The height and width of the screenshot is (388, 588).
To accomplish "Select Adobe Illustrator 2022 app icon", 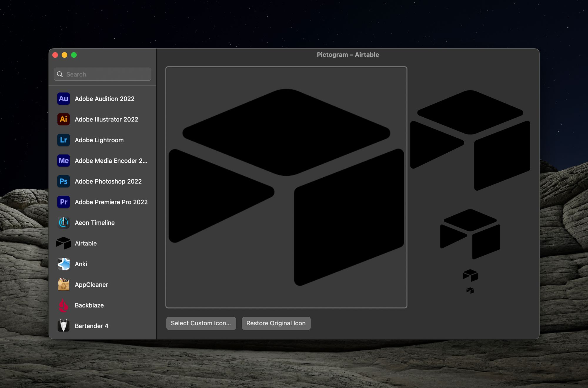I will point(63,119).
